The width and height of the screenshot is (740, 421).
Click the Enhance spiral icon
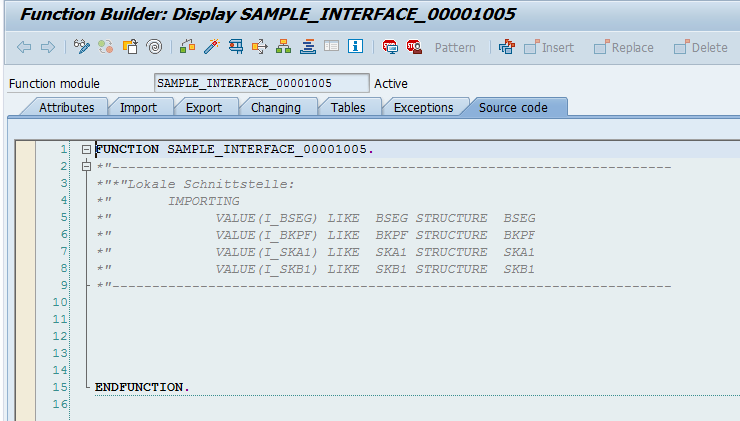click(x=154, y=46)
